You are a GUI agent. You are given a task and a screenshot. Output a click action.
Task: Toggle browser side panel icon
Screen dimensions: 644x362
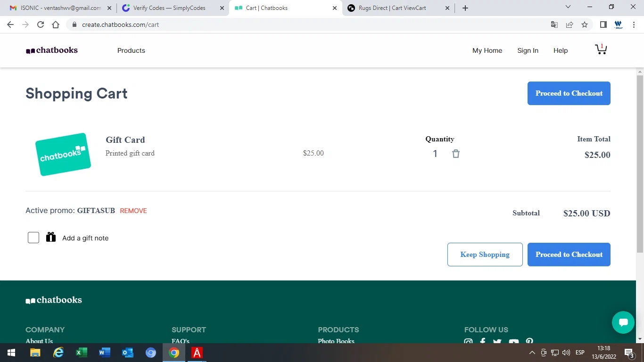(603, 25)
